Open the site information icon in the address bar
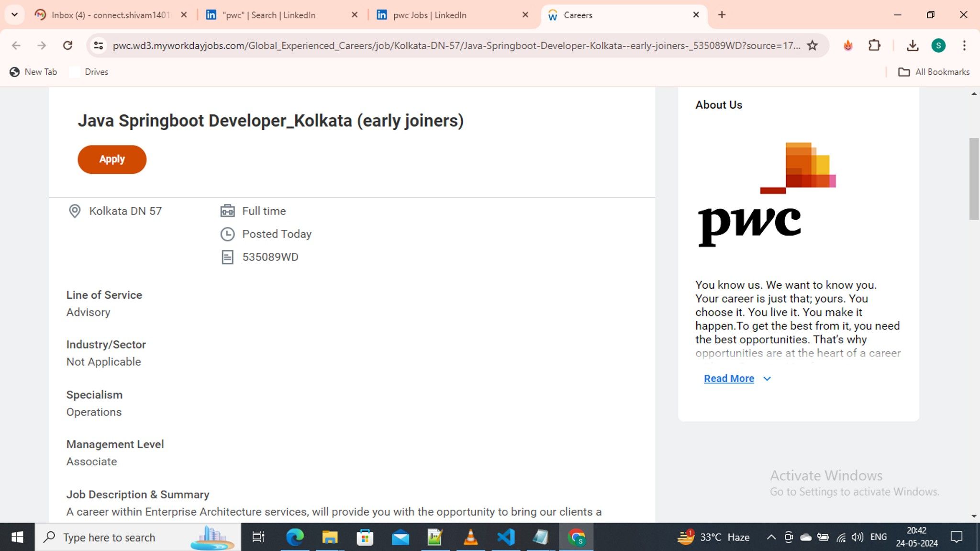Image resolution: width=980 pixels, height=551 pixels. point(99,45)
